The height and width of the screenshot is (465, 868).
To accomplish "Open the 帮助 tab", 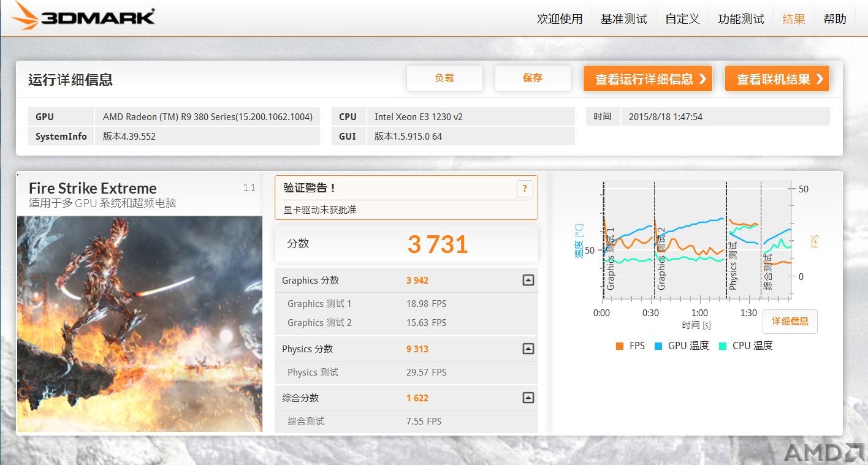I will [x=835, y=19].
